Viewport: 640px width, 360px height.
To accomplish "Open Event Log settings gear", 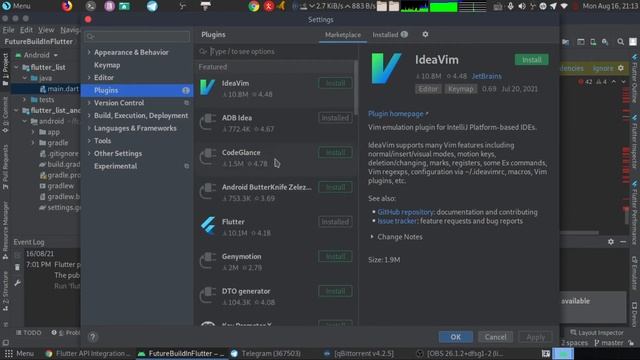I will (611, 242).
